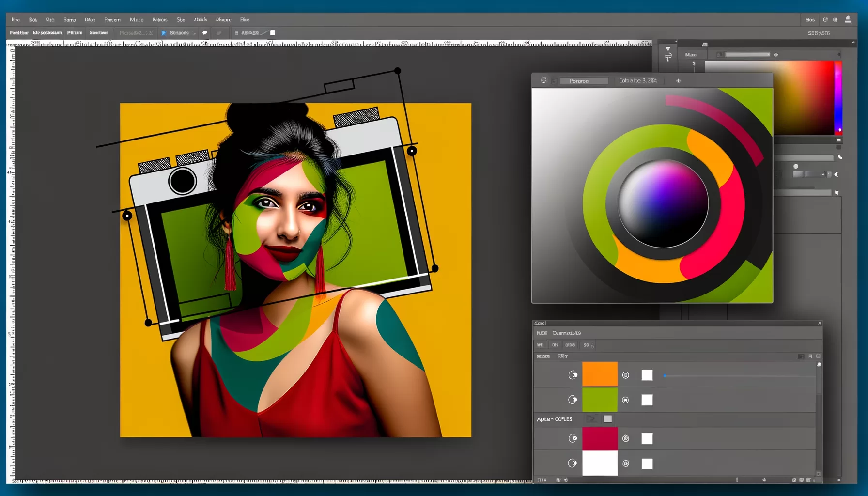Click the gray square beside Apte~COFLES

(607, 419)
